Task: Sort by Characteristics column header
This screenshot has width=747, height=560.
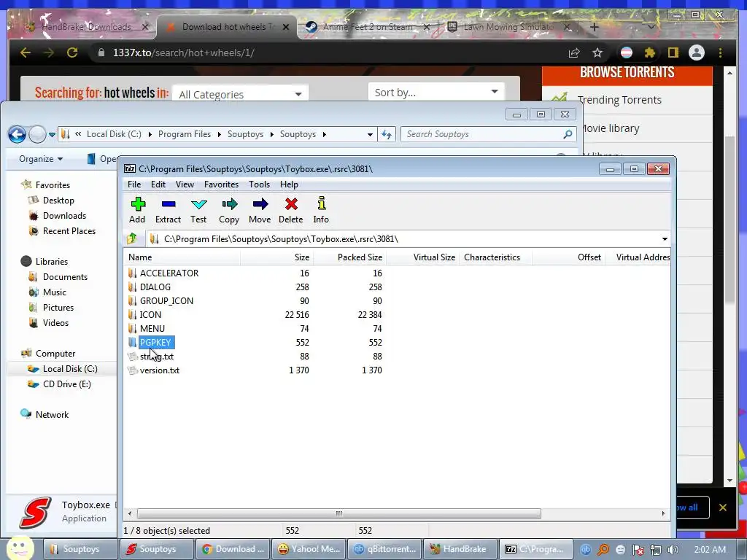Action: point(495,257)
